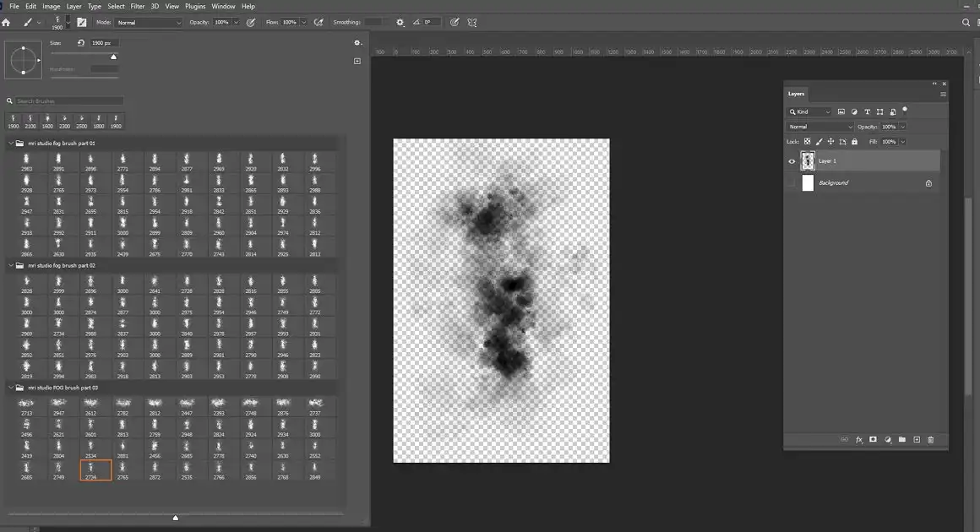Lock all on Layer 1 with padlock icon
This screenshot has height=532, width=980.
(x=854, y=141)
